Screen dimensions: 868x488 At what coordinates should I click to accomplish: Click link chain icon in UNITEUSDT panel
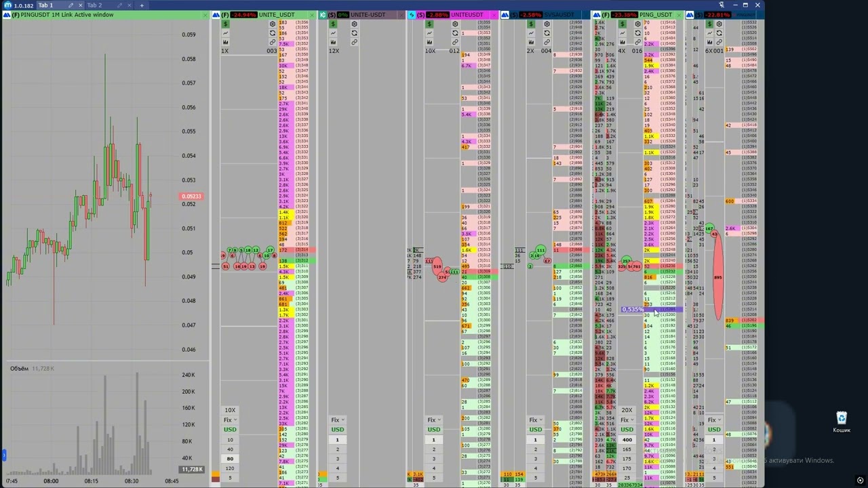tap(455, 42)
